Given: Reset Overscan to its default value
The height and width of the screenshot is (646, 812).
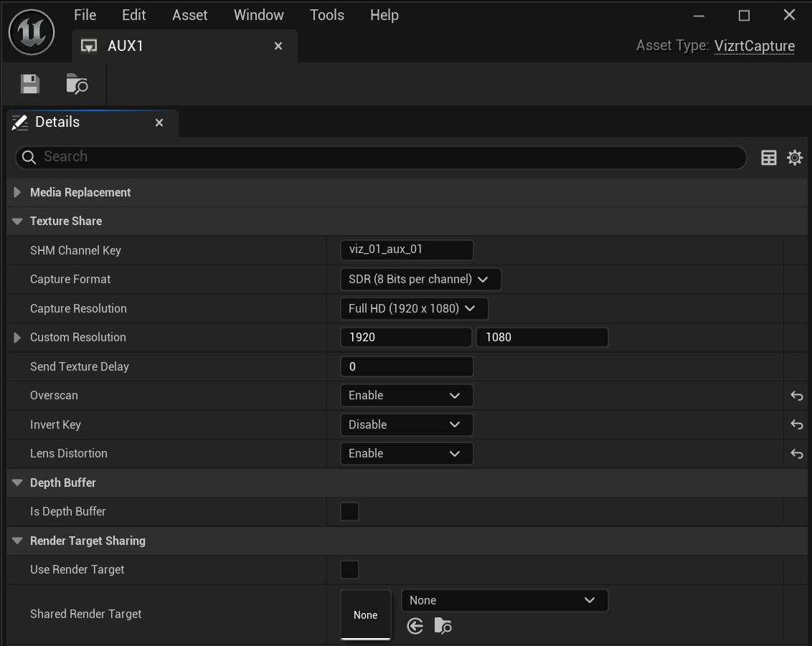Looking at the screenshot, I should 796,396.
